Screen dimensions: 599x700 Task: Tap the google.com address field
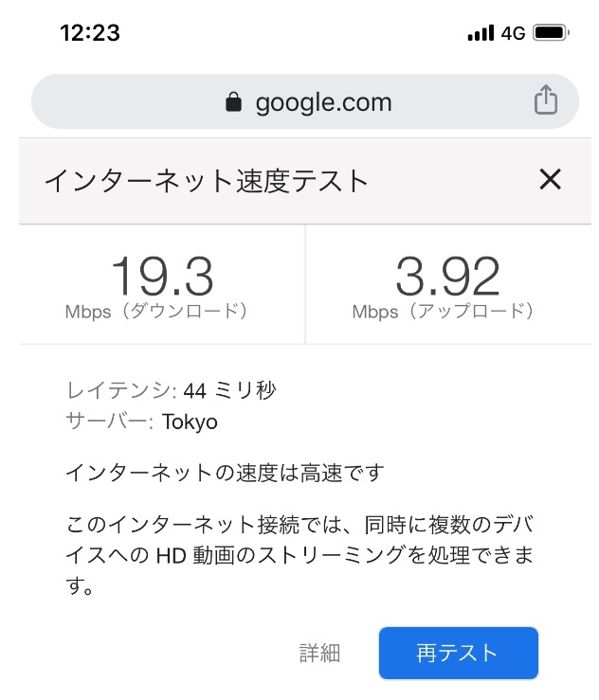[322, 102]
